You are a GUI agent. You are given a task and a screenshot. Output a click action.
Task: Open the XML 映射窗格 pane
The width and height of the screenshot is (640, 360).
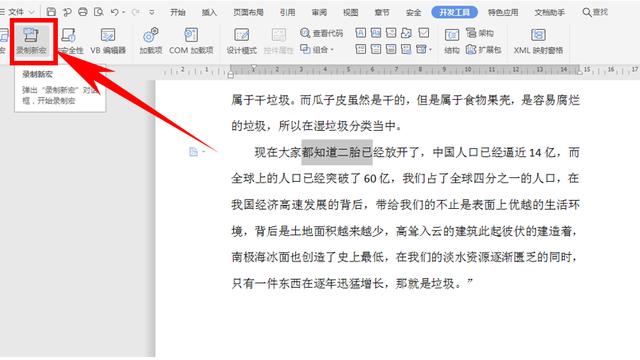(538, 41)
